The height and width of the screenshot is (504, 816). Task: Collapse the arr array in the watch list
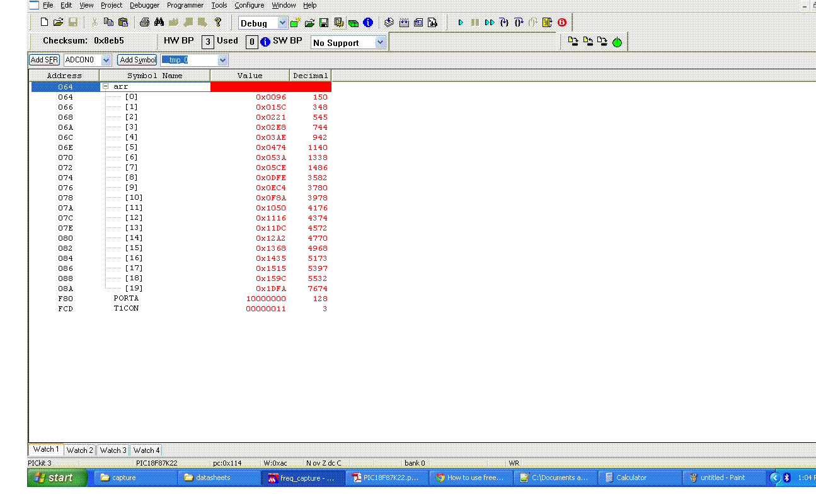coord(105,86)
